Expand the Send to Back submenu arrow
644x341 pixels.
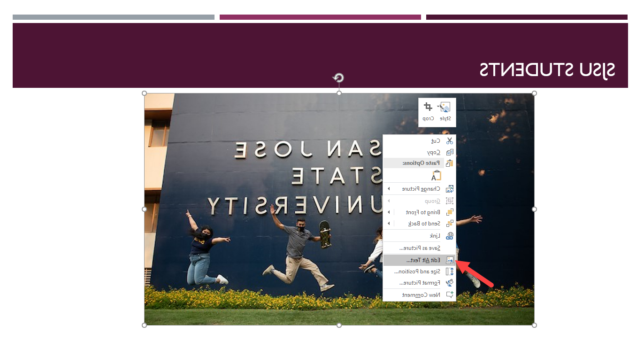click(389, 224)
